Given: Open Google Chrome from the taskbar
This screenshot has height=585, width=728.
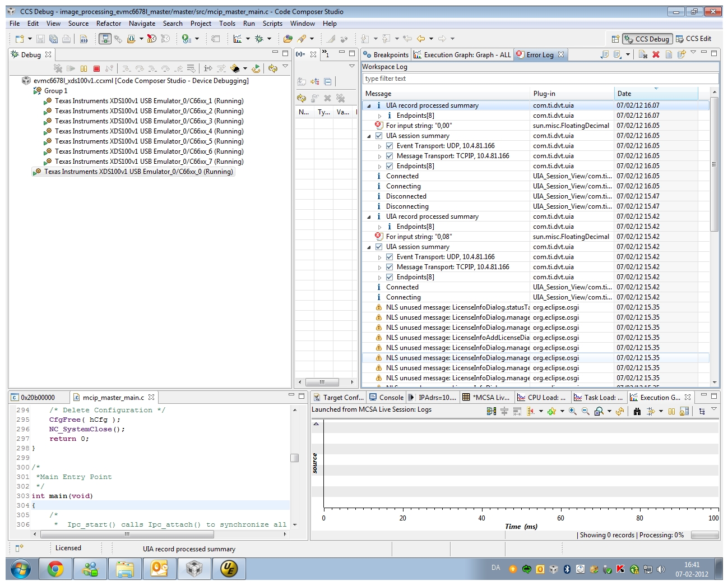Looking at the screenshot, I should [55, 569].
